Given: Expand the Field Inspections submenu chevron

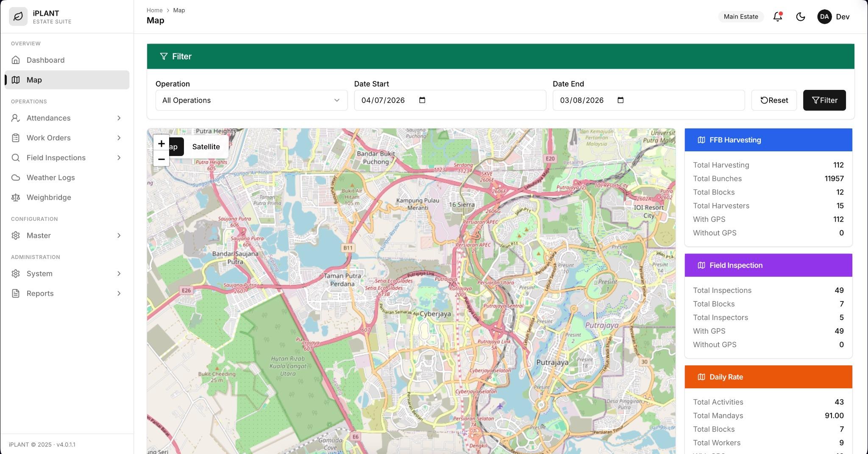Looking at the screenshot, I should click(119, 158).
